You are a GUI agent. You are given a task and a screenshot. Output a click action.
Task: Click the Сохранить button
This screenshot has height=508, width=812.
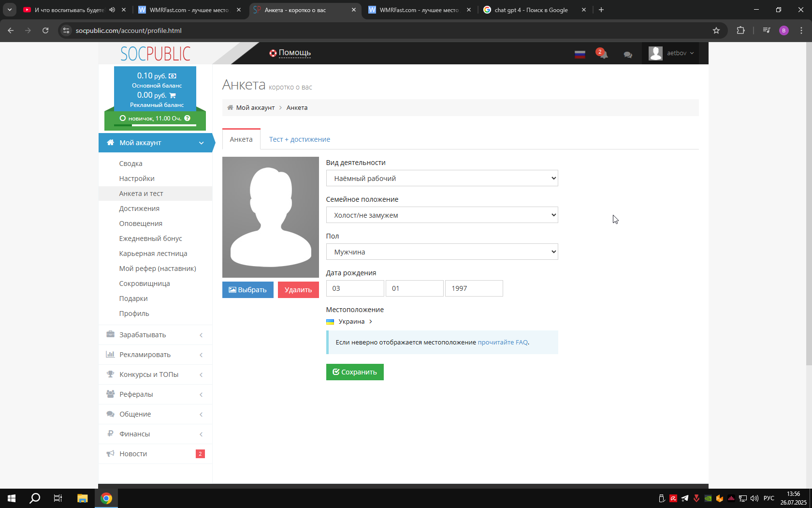355,372
